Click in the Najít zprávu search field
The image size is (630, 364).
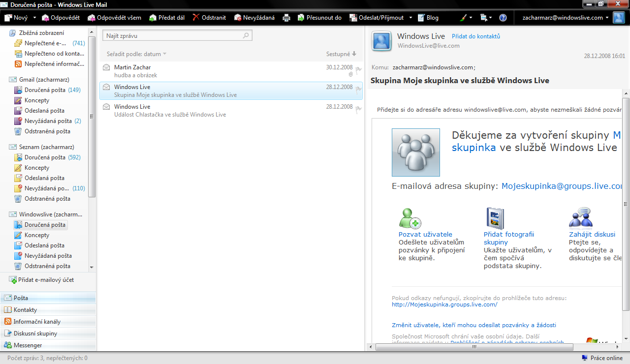click(177, 36)
